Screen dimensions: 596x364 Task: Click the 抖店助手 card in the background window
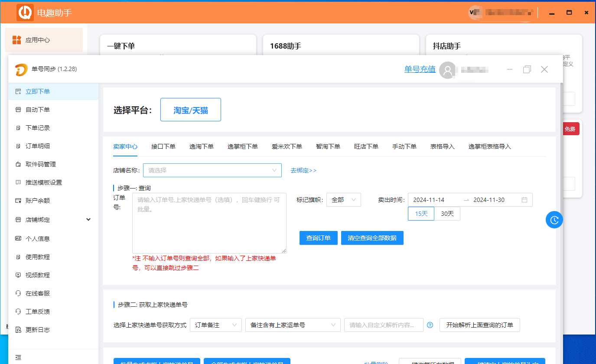504,45
